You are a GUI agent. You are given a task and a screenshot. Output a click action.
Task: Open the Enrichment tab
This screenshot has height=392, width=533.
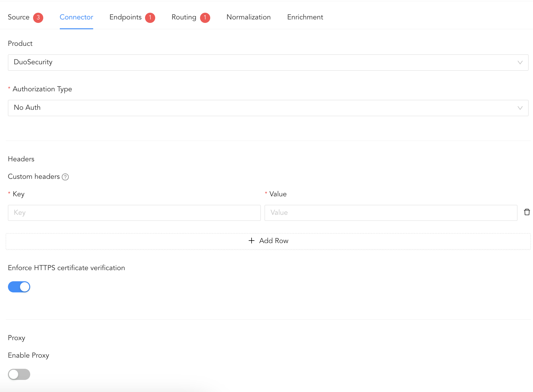click(x=305, y=17)
